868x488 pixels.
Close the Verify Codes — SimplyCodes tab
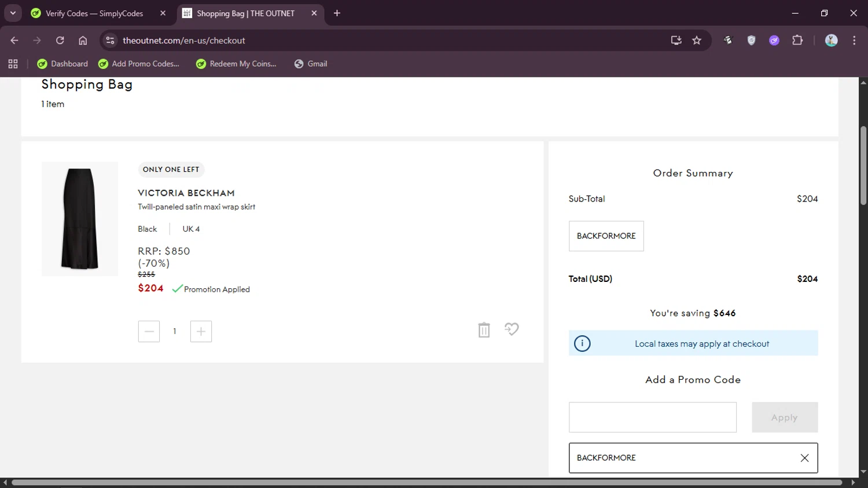click(163, 13)
